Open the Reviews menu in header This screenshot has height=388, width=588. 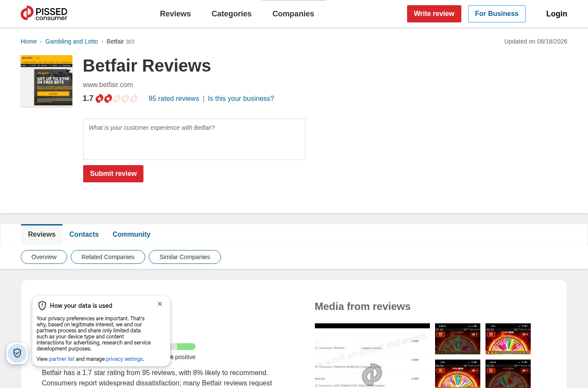pos(175,14)
